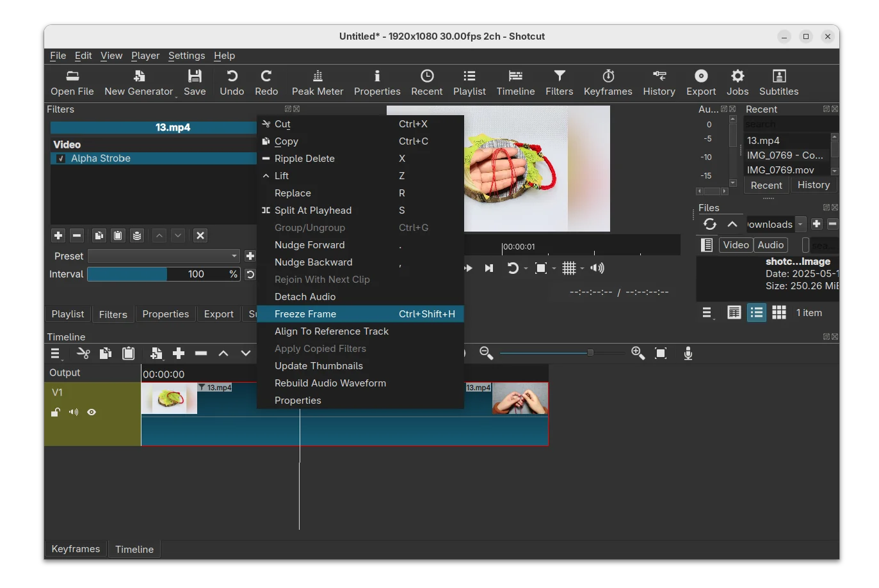Add a filter with the plus button
This screenshot has height=588, width=879.
coord(58,235)
